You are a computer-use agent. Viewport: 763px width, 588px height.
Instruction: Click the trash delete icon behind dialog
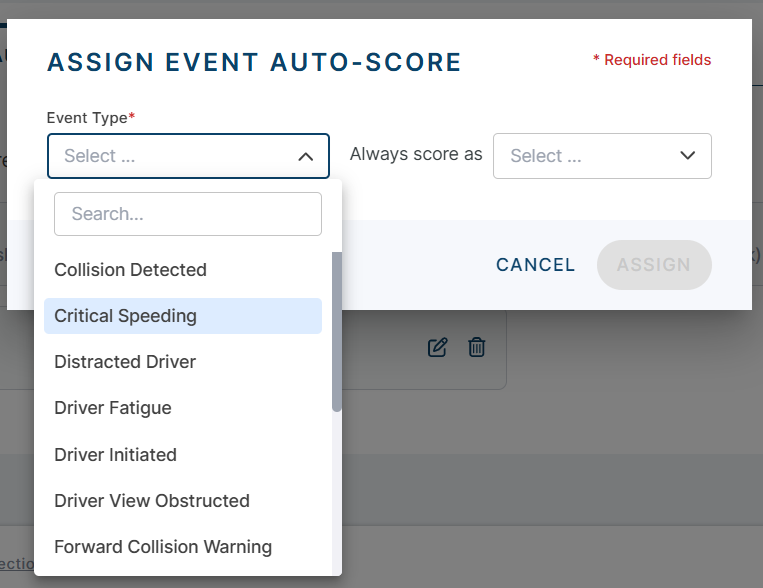pos(476,347)
